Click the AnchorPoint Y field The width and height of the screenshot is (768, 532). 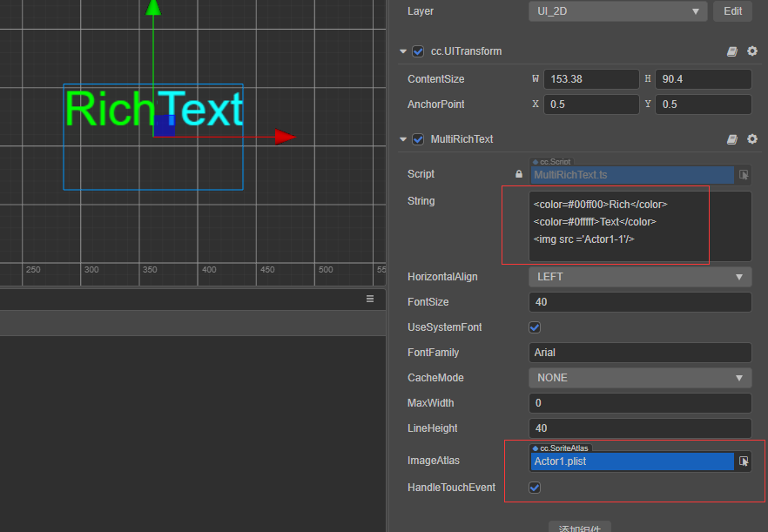(x=704, y=104)
